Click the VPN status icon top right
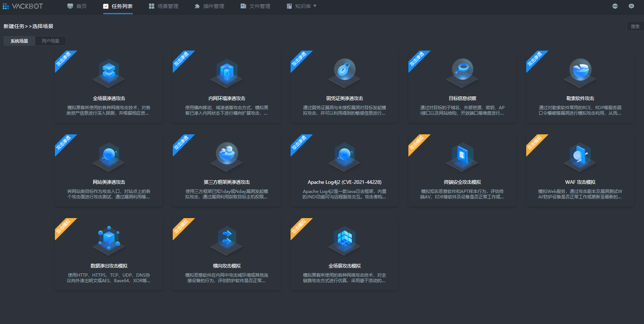The image size is (644, 324). pos(615,6)
